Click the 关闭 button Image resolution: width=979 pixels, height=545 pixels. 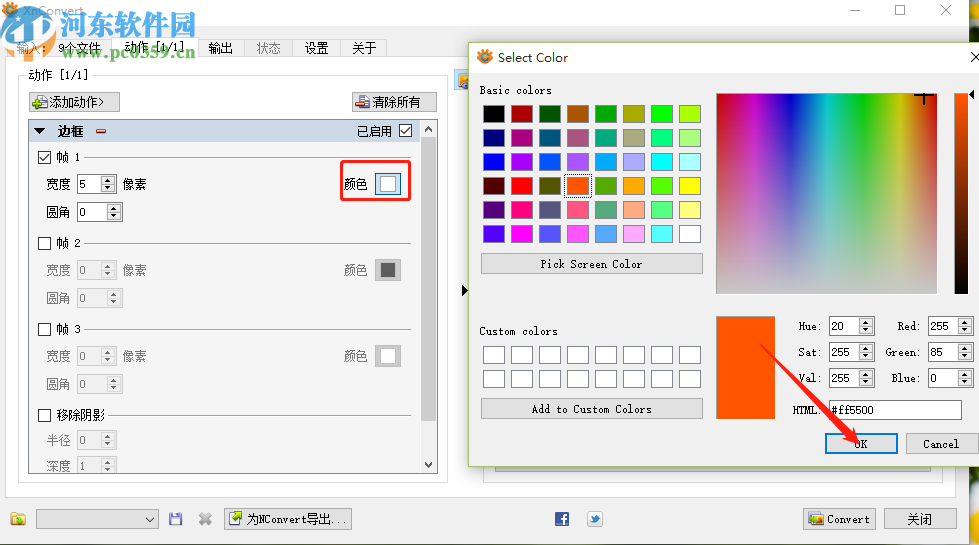[920, 519]
